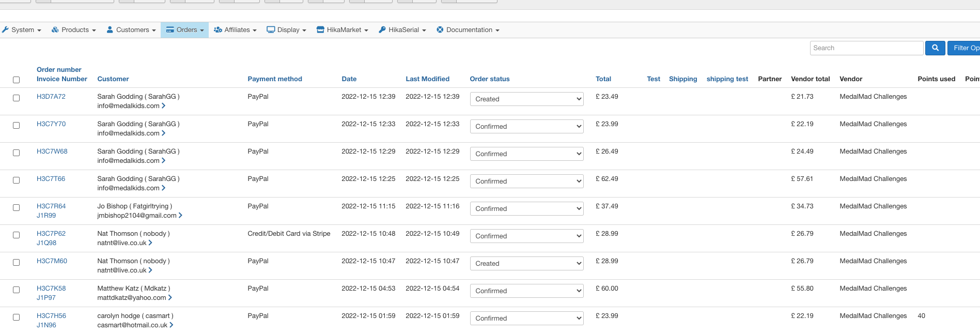Toggle the select-all orders checkbox
980x333 pixels.
pyautogui.click(x=17, y=80)
